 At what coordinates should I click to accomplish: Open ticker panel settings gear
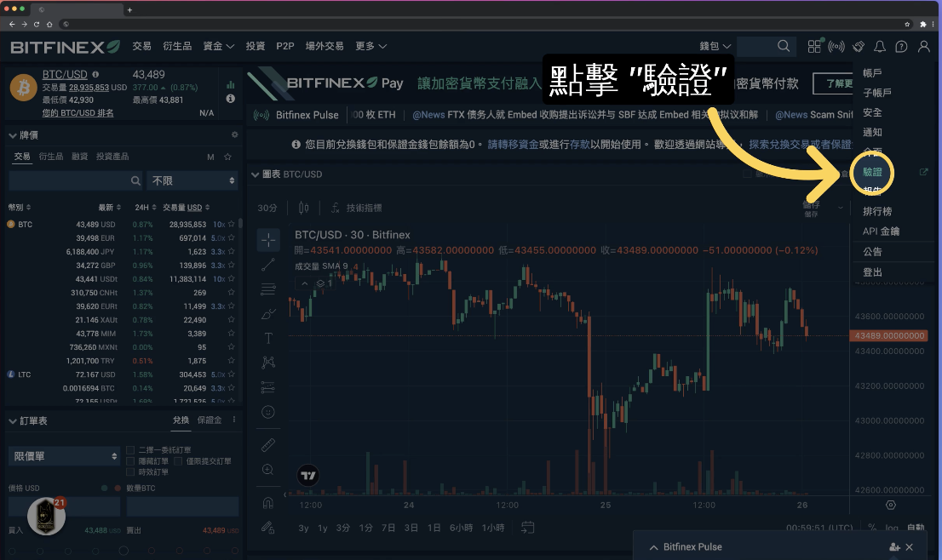(x=234, y=135)
